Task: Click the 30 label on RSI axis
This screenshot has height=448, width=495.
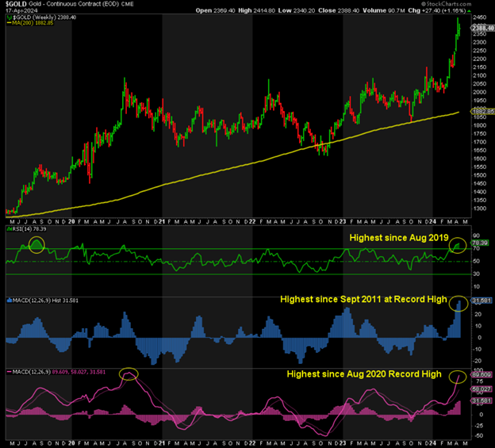Action: tap(476, 274)
